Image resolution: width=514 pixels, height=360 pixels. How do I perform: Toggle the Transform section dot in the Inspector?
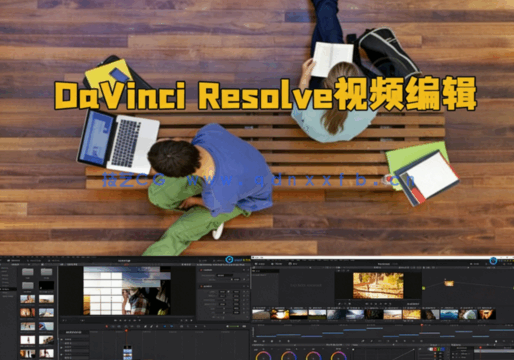point(201,286)
